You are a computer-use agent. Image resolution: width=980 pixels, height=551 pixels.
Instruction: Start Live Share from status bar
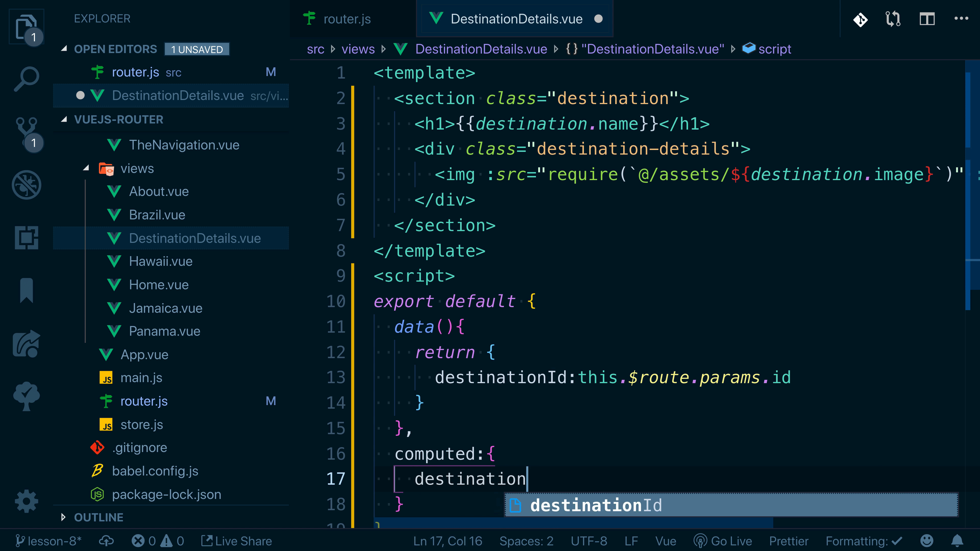(236, 541)
